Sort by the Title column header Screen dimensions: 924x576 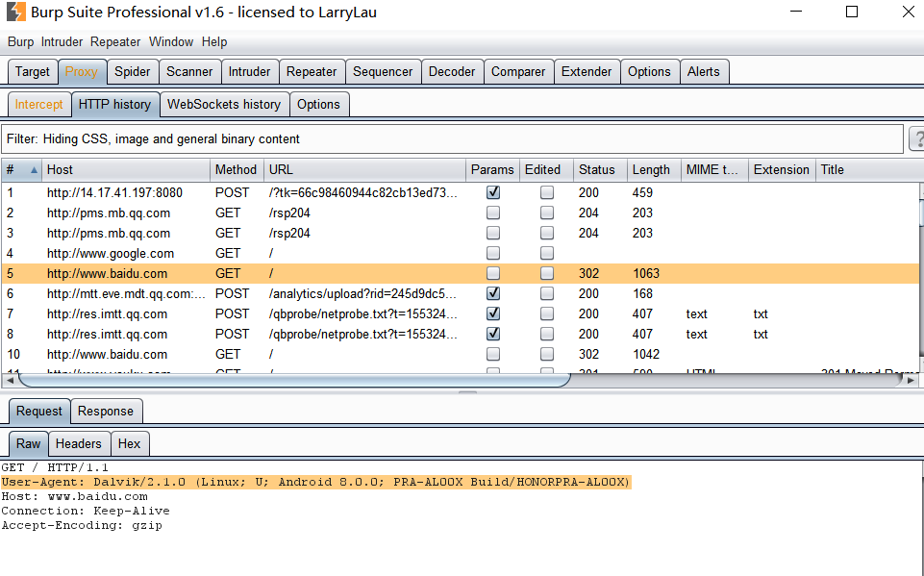click(x=869, y=170)
